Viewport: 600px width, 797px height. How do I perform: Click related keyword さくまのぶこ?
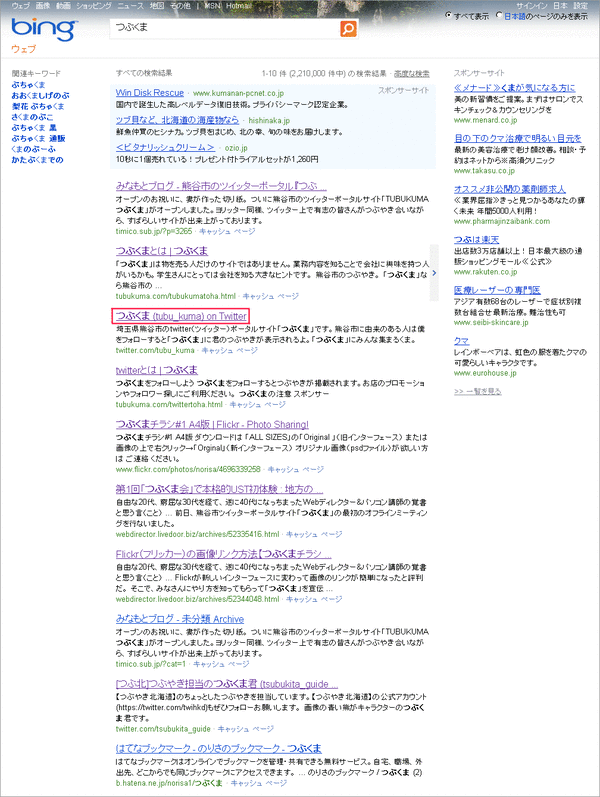tap(32, 116)
